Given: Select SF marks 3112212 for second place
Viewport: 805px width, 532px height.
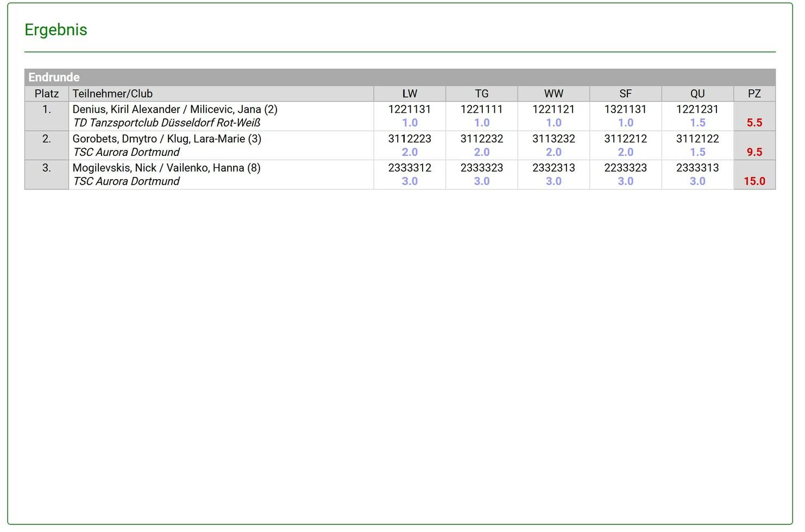Looking at the screenshot, I should tap(625, 138).
